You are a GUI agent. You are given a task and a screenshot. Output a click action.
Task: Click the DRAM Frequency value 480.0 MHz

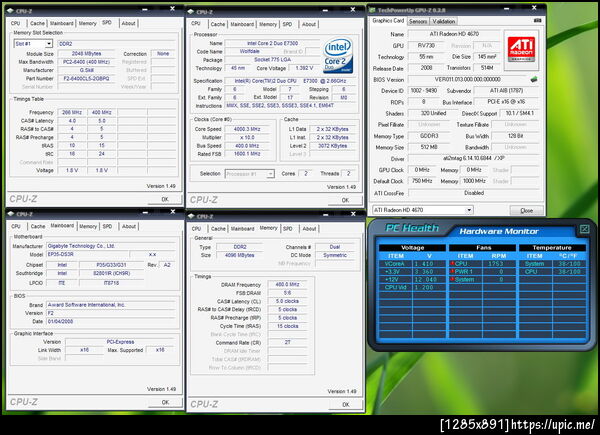[287, 284]
